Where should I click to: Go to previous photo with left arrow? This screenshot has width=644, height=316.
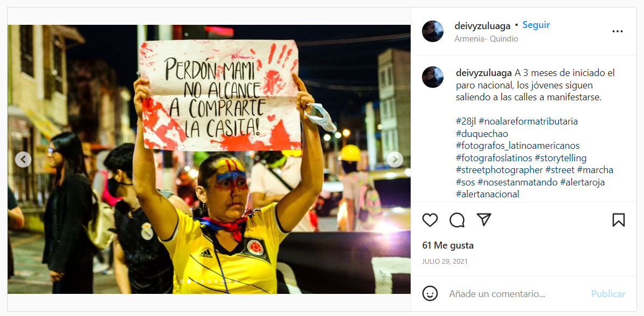pyautogui.click(x=23, y=160)
